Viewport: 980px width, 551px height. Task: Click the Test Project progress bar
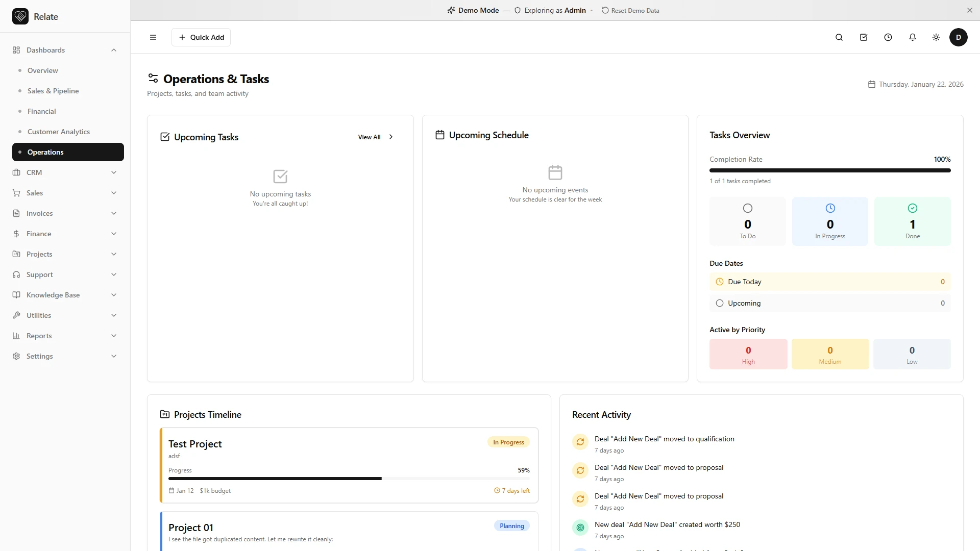pos(349,479)
